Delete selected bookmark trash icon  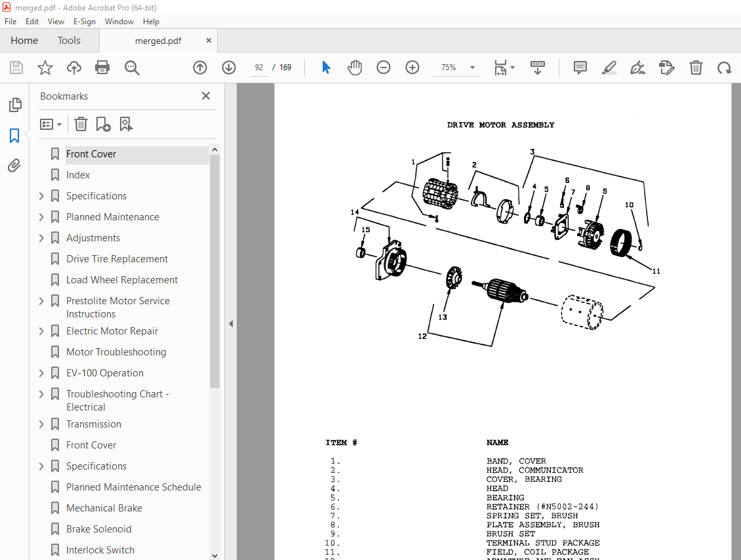coord(81,124)
